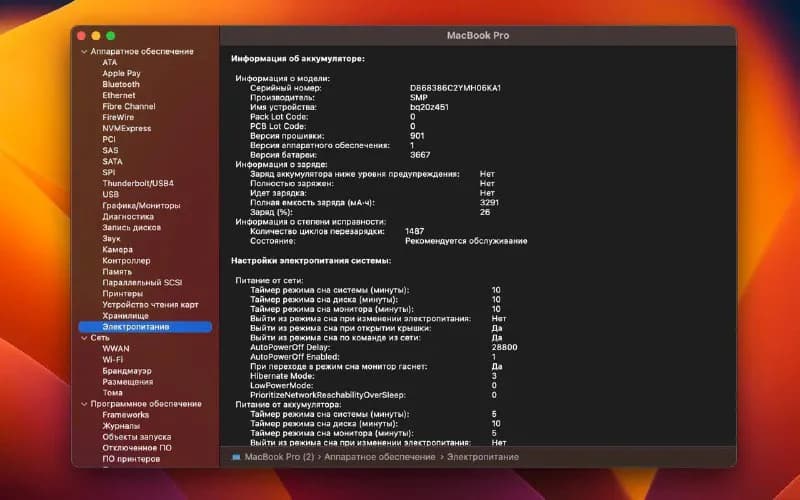This screenshot has height=500, width=800.
Task: Open Thunderbolt/USB4 entry
Action: point(138,183)
